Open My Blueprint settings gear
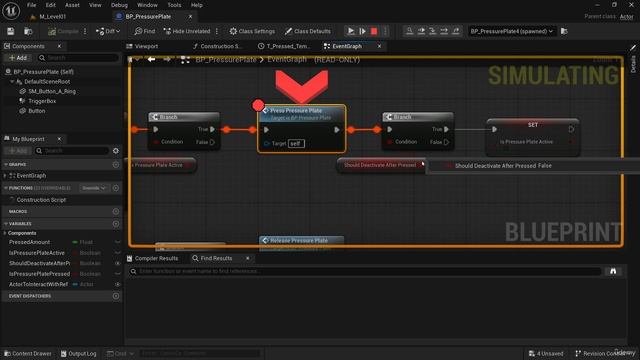The height and width of the screenshot is (360, 640). click(x=116, y=151)
